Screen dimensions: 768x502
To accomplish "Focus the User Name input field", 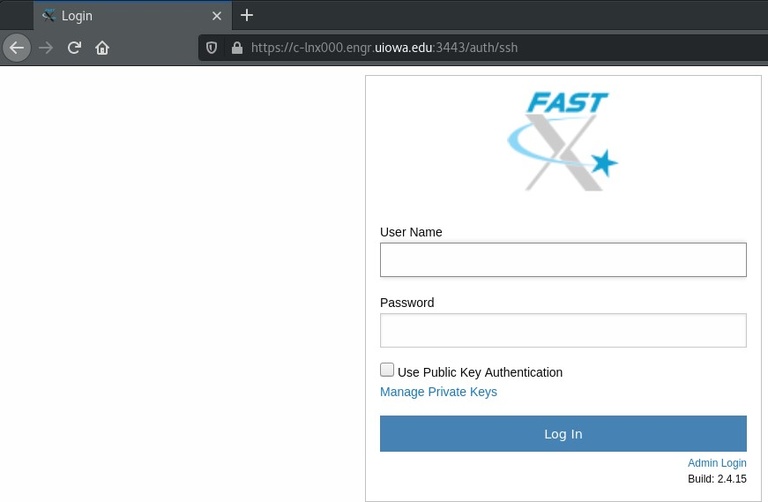I will 563,260.
